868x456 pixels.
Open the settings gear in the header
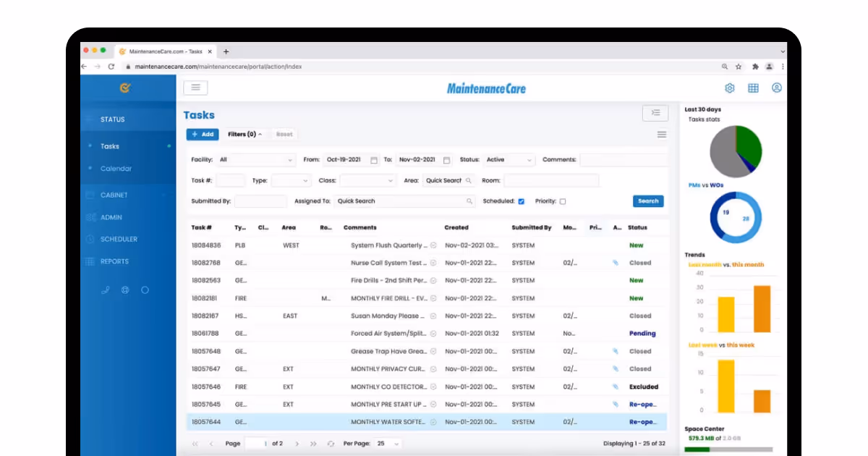730,88
